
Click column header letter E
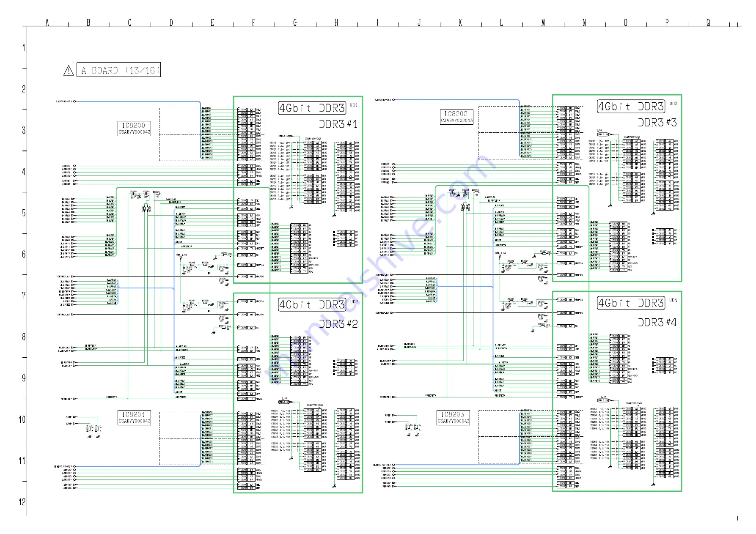pos(212,23)
